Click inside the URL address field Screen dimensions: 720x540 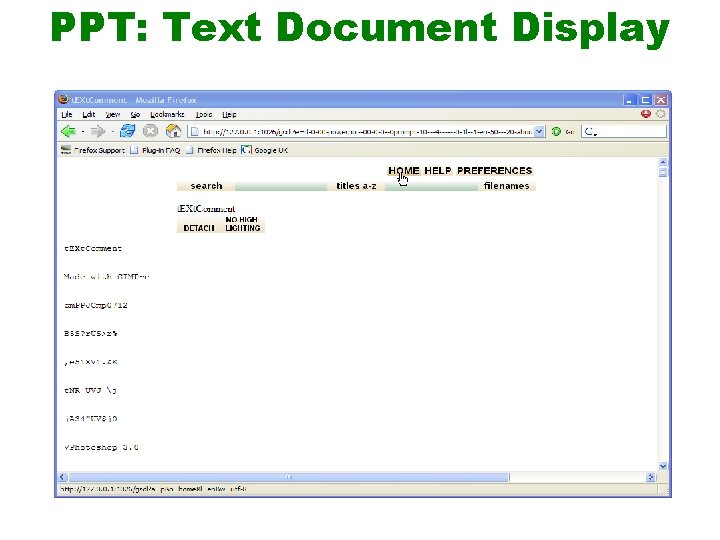coord(366,132)
